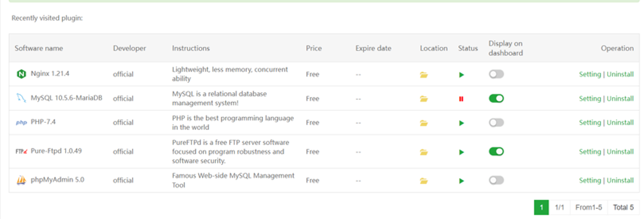Click the green running status icon for Nginx

pyautogui.click(x=462, y=74)
